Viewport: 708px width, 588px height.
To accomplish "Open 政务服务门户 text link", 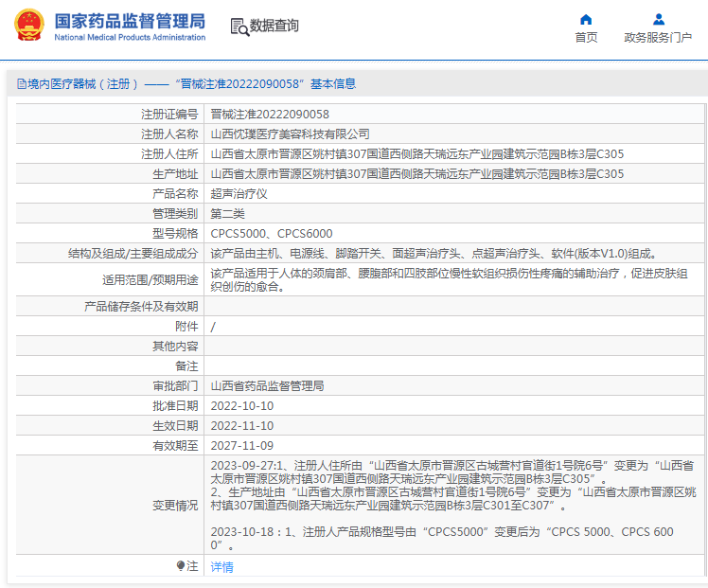I will [x=658, y=38].
